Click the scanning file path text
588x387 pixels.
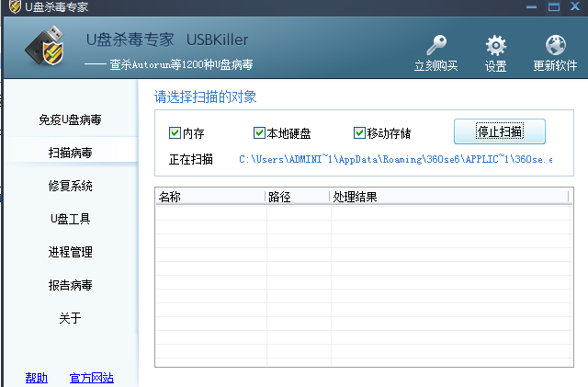tap(396, 160)
